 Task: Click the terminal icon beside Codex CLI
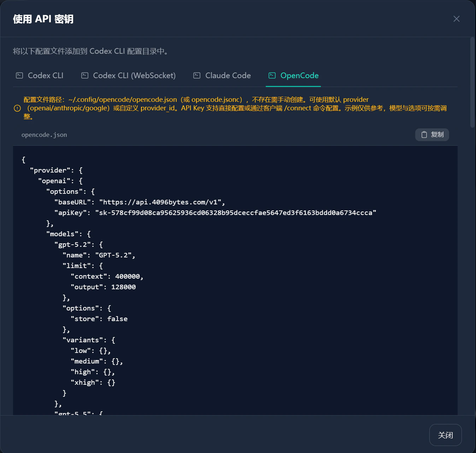pyautogui.click(x=19, y=76)
